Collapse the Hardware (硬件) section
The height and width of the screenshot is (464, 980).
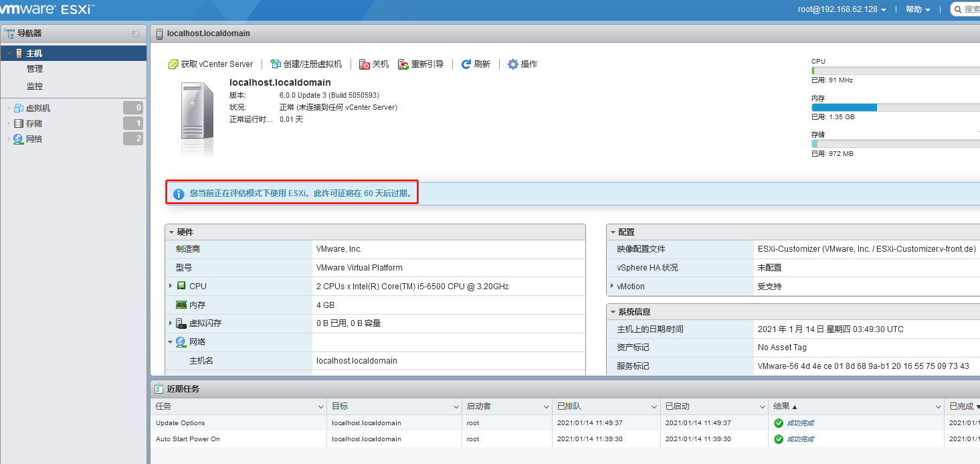pos(171,232)
